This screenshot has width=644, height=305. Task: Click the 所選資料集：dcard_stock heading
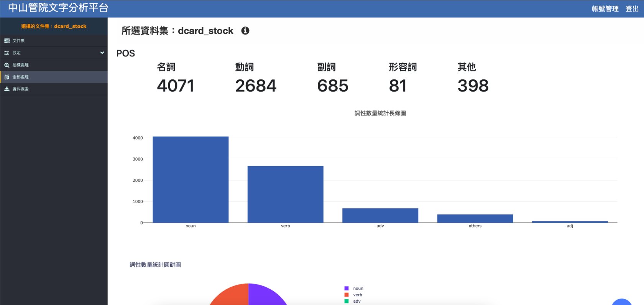coord(177,31)
